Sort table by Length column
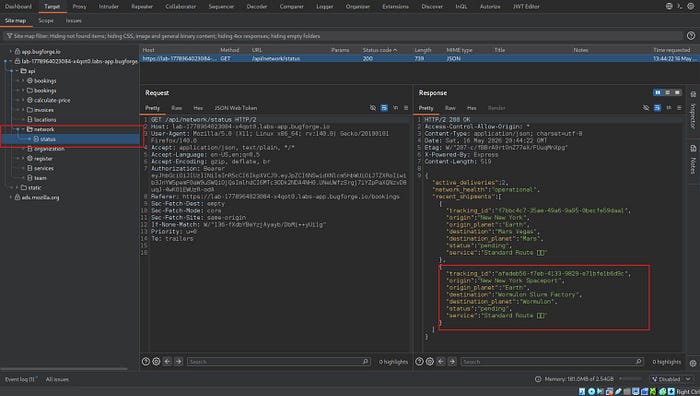This screenshot has height=396, width=700. tap(422, 50)
